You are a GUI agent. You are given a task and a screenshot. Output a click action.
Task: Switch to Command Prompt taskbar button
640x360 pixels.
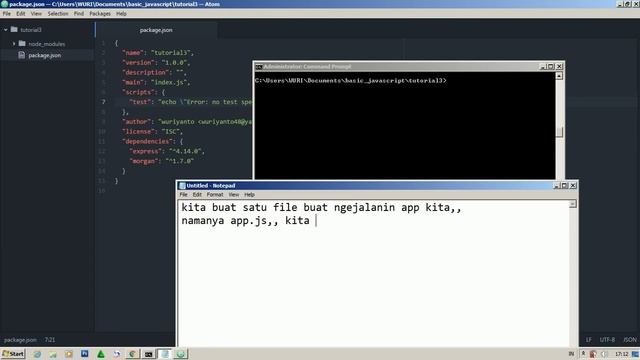[149, 354]
